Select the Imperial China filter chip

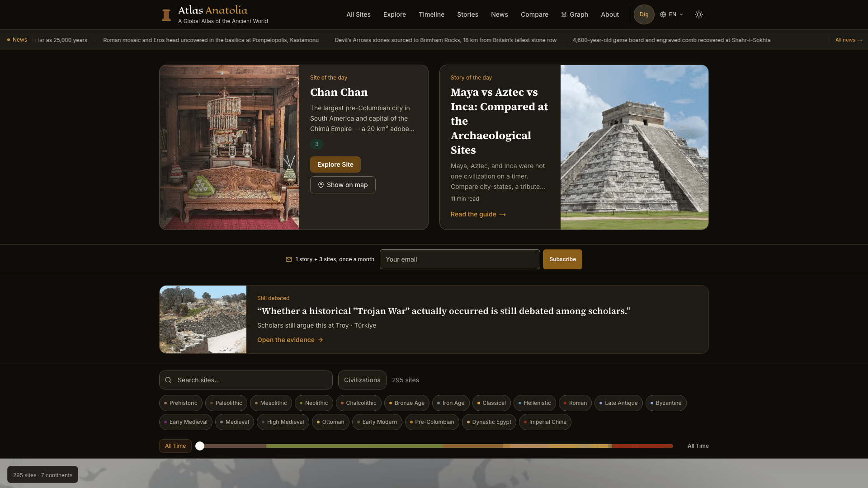click(545, 422)
